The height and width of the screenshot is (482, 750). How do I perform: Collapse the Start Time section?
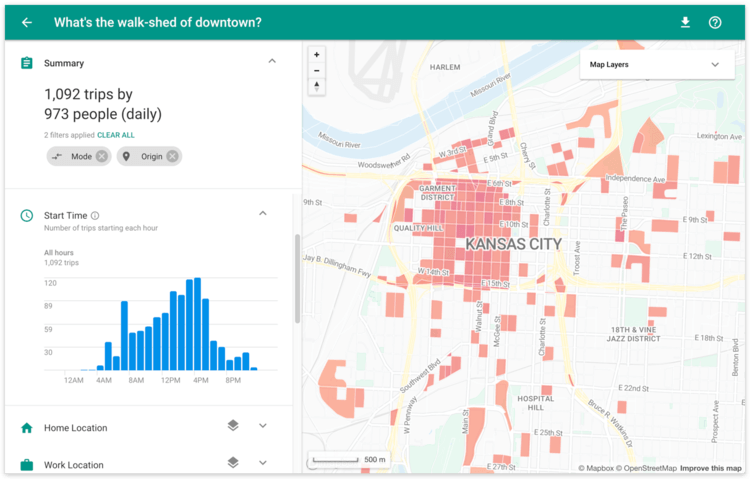(x=263, y=214)
